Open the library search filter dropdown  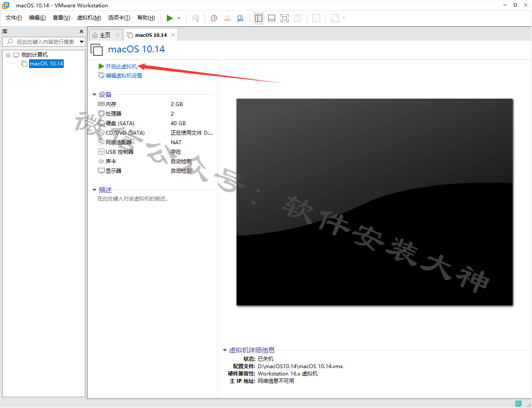coord(82,42)
